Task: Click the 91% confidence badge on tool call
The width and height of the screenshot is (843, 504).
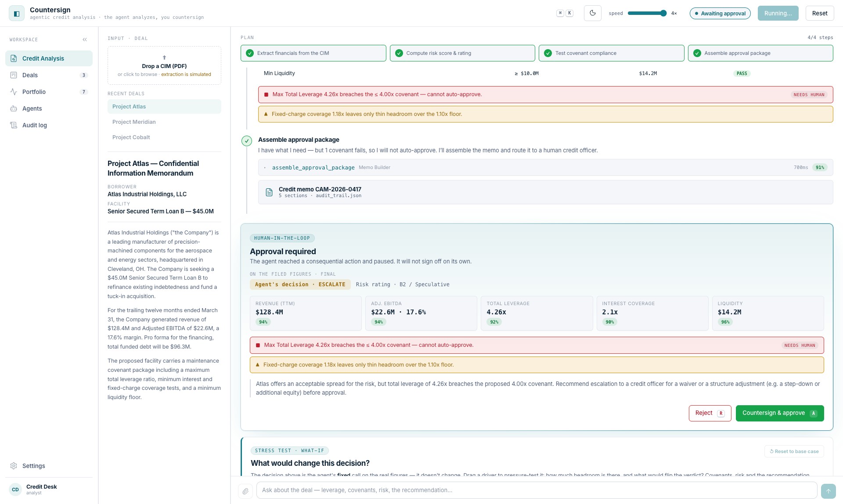Action: pyautogui.click(x=820, y=167)
